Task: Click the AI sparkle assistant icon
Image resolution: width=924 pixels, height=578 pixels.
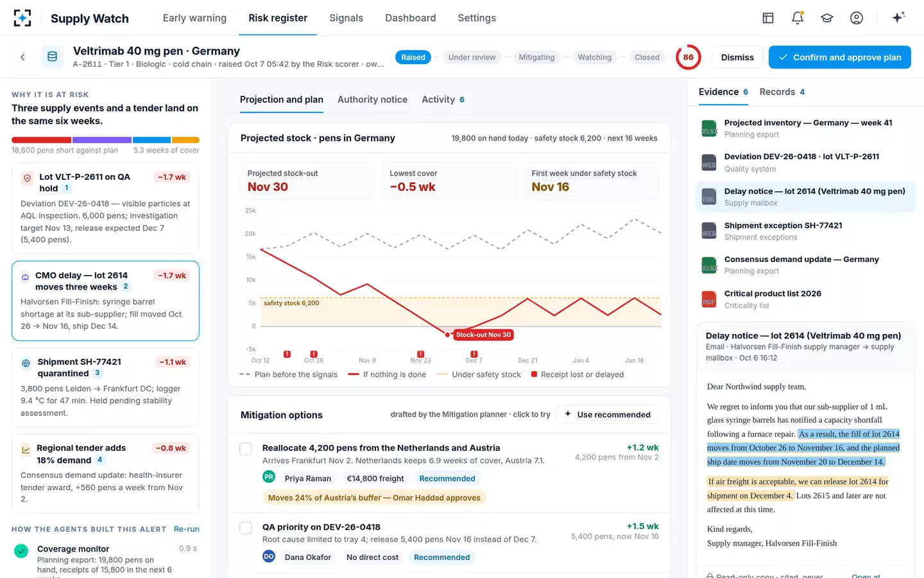Action: [898, 18]
